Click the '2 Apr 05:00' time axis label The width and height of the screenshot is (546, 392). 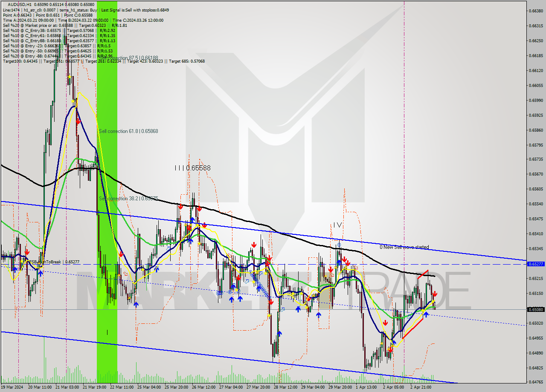tap(394, 387)
